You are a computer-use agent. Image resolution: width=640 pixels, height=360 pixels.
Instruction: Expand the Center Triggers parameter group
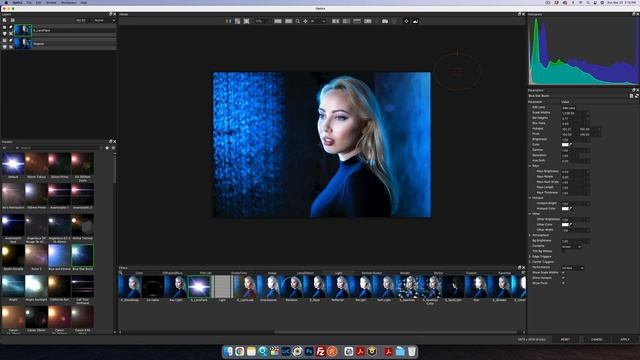[x=530, y=262]
